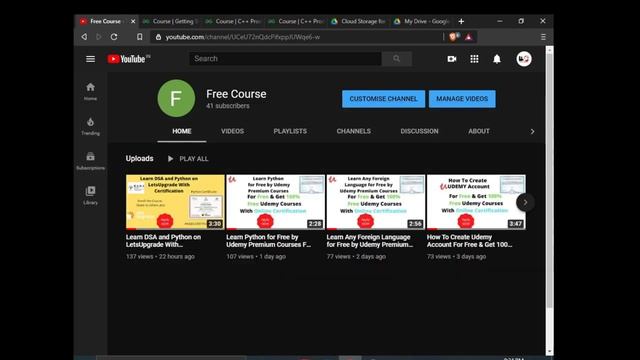The height and width of the screenshot is (360, 640).
Task: Click '137 views • 22 hours ago' text
Action: (x=160, y=257)
